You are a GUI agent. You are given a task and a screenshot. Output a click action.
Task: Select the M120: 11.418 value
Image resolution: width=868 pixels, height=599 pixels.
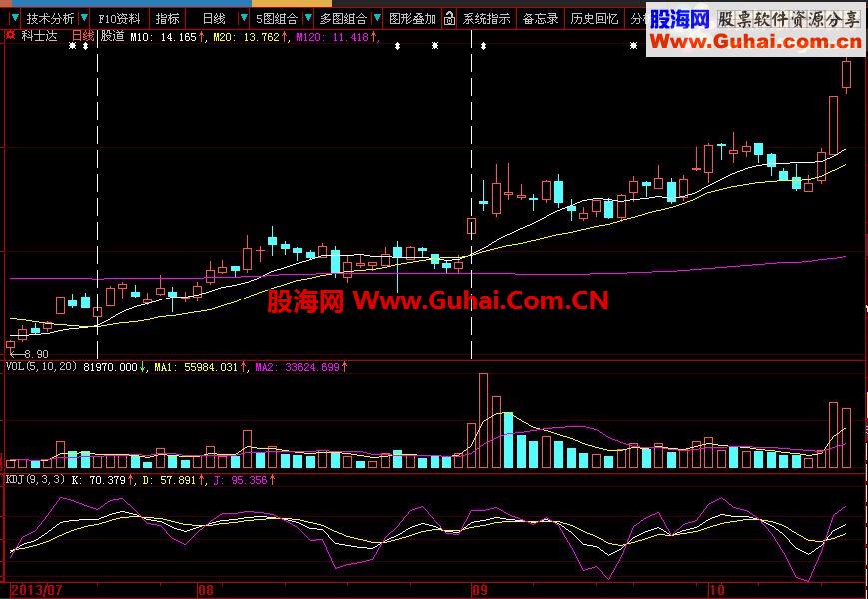click(332, 38)
